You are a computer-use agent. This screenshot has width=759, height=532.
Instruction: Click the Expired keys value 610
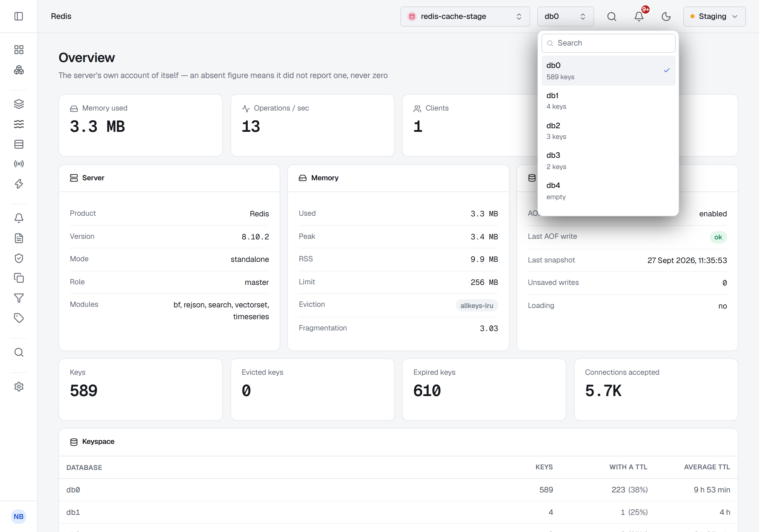coord(427,391)
